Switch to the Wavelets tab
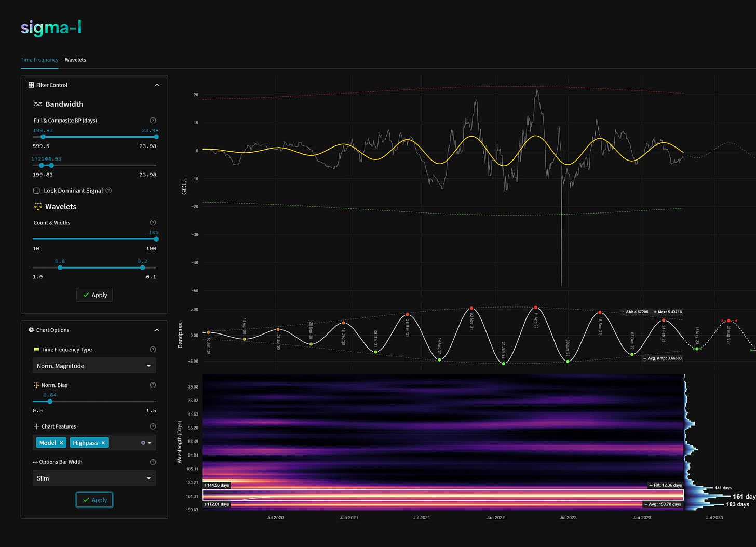756x547 pixels. pyautogui.click(x=75, y=60)
